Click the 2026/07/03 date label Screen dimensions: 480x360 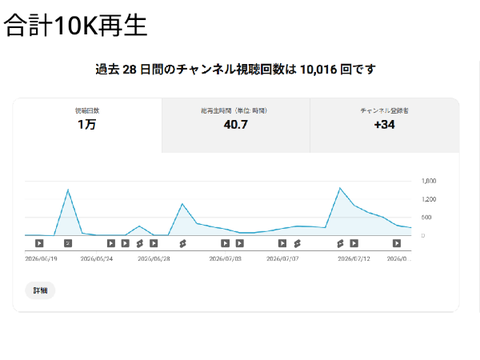[225, 259]
